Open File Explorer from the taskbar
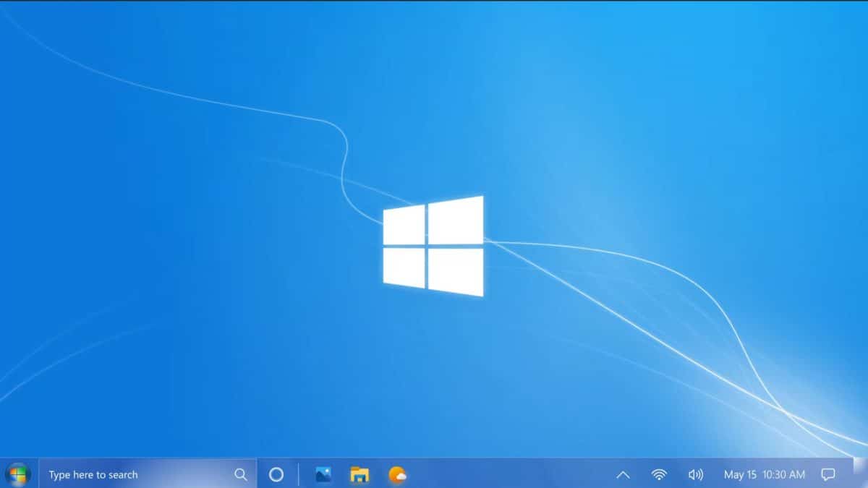This screenshot has height=488, width=868. point(359,475)
